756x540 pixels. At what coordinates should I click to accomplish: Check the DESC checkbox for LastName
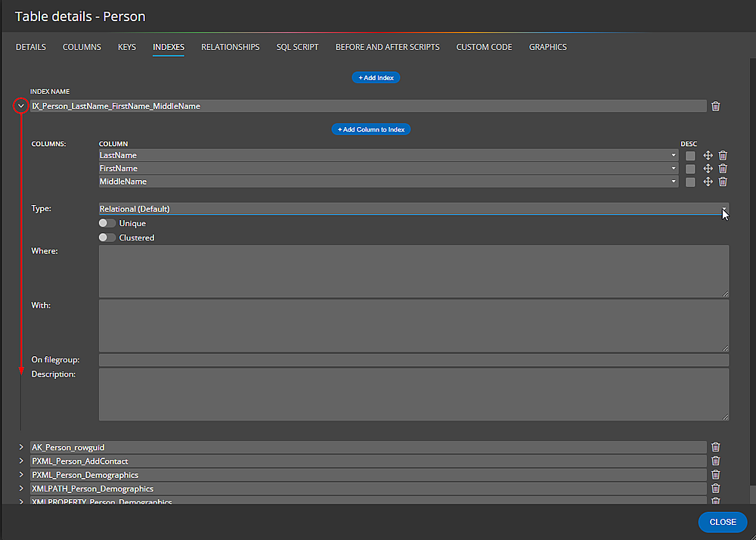(689, 155)
